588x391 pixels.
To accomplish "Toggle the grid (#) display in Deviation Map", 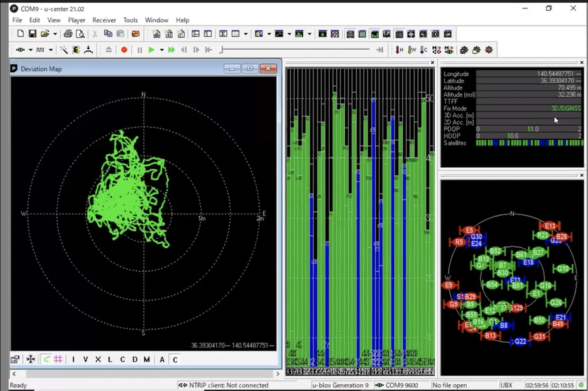I will click(58, 359).
